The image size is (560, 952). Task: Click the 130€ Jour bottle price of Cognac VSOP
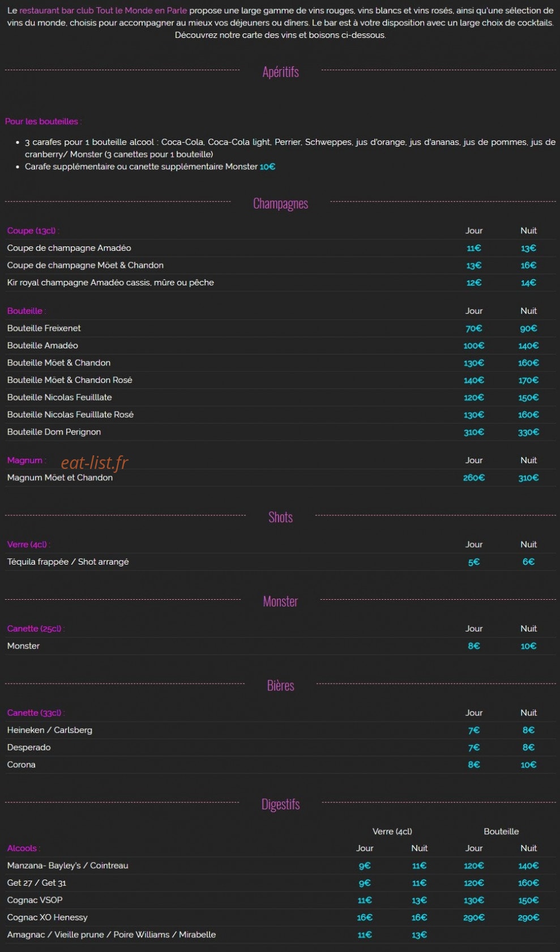pos(474,900)
